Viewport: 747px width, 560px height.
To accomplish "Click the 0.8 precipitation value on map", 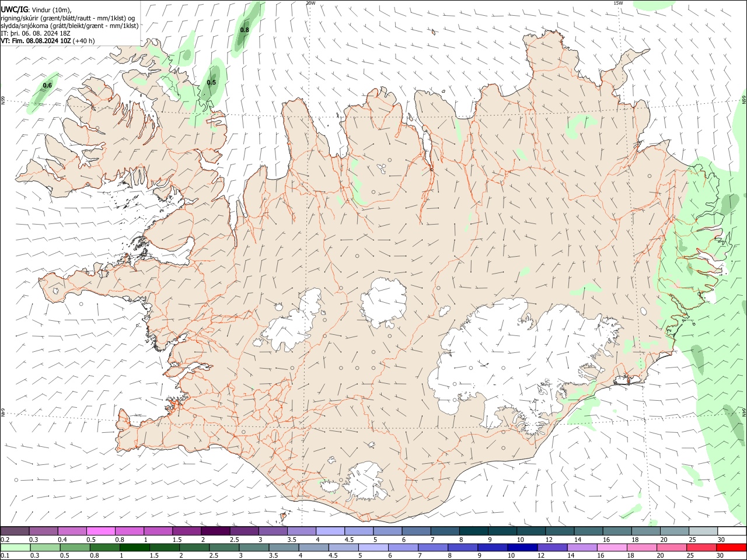I will 245,30.
